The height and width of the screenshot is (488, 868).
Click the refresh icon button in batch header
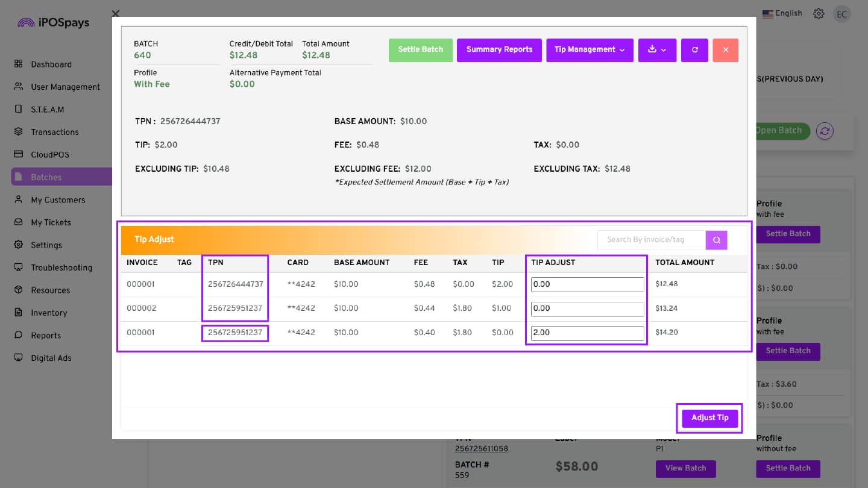tap(694, 50)
